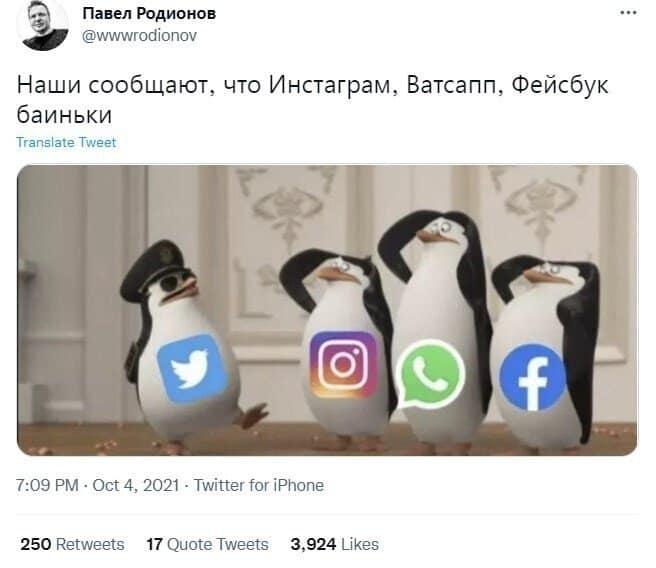The width and height of the screenshot is (656, 568).
Task: Click the Twitter for iPhone source link
Action: pos(259,485)
